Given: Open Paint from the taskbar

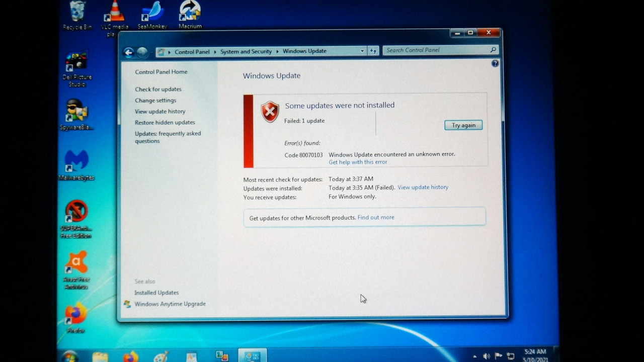Looking at the screenshot, I should [160, 357].
